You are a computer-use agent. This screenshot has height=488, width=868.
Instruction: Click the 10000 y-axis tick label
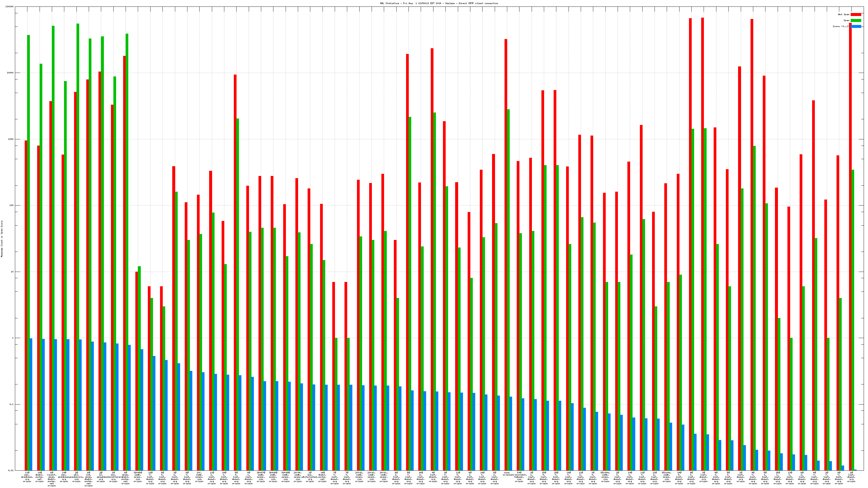pyautogui.click(x=10, y=73)
